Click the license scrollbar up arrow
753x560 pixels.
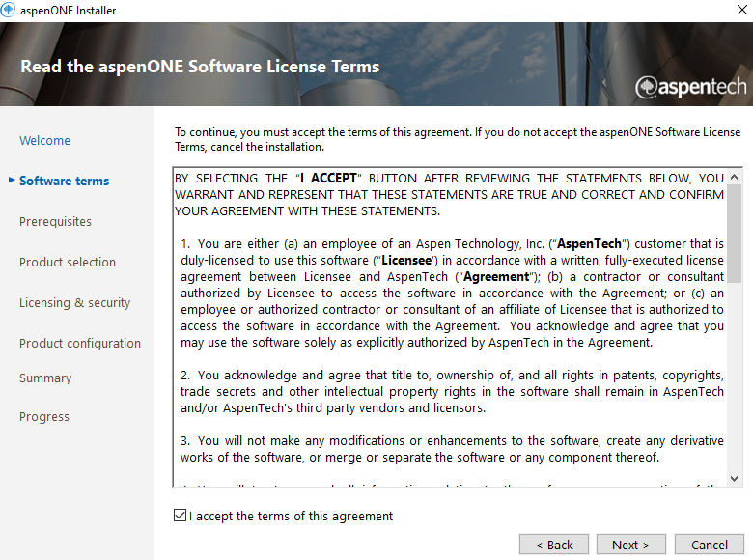(735, 177)
